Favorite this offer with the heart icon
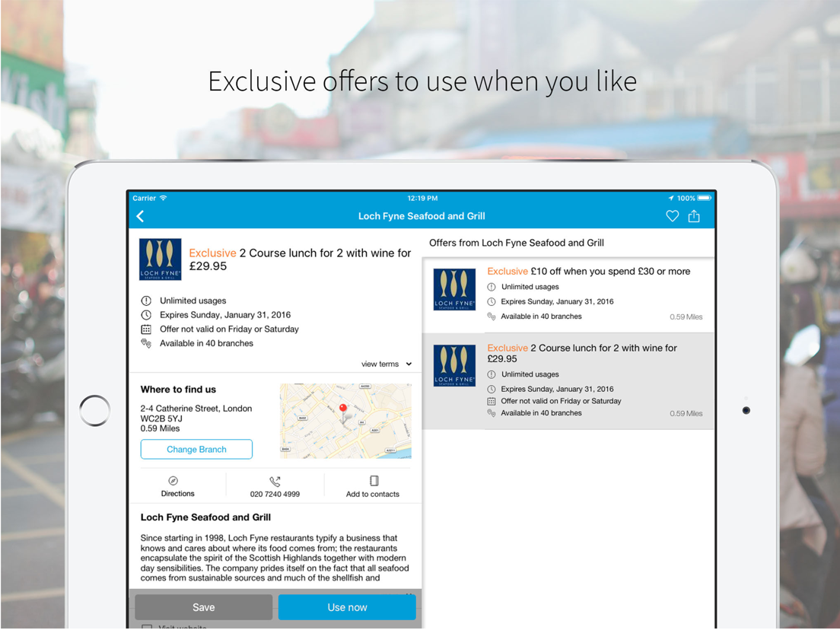 point(672,216)
